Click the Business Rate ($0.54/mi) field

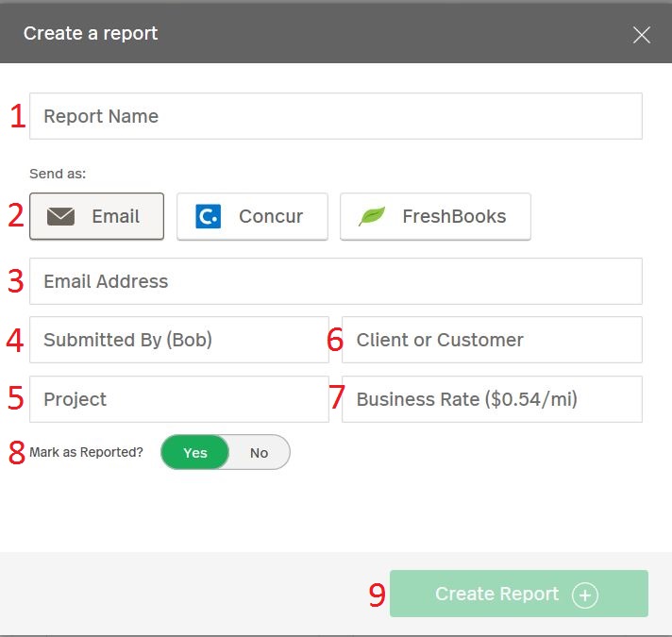click(x=492, y=399)
